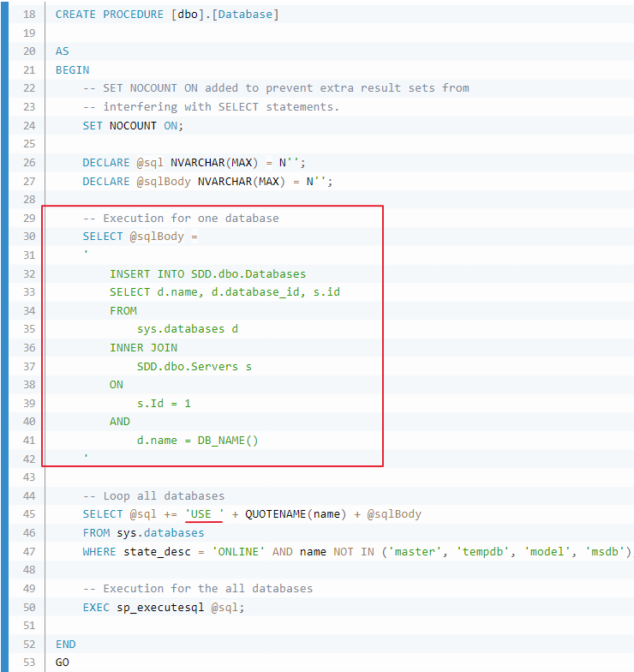Click the @sqlBody variable on line 30
This screenshot has width=634, height=672.
tap(157, 237)
